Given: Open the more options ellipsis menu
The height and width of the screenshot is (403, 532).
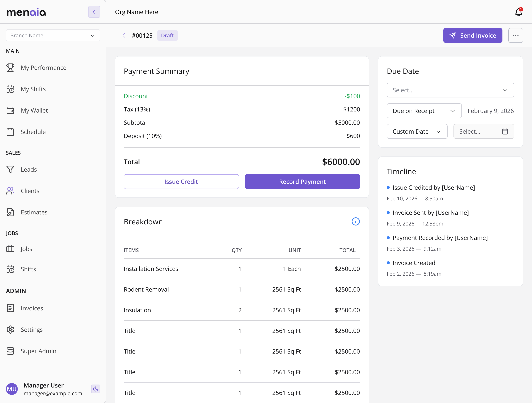Looking at the screenshot, I should click(516, 36).
